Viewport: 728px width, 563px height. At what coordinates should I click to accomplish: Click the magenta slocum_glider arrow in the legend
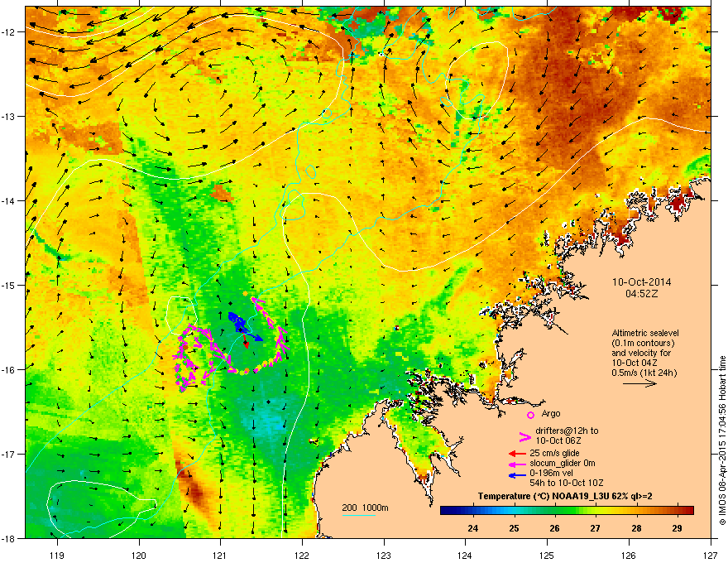[517, 464]
